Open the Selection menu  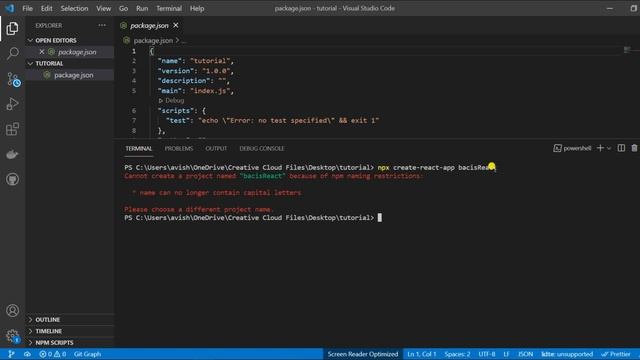tap(74, 8)
